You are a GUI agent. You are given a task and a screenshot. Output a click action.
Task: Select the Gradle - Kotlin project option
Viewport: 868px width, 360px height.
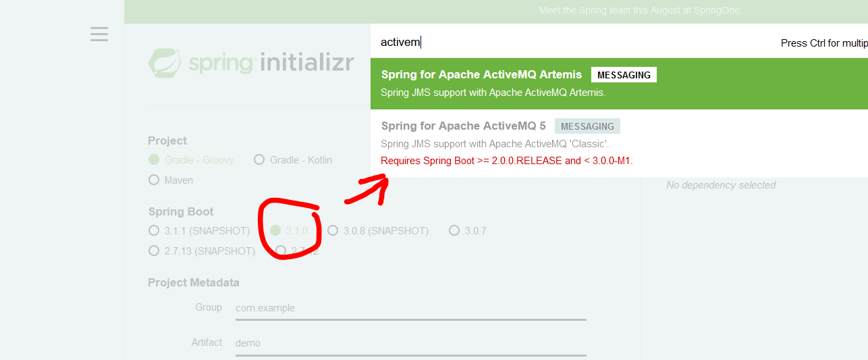293,160
